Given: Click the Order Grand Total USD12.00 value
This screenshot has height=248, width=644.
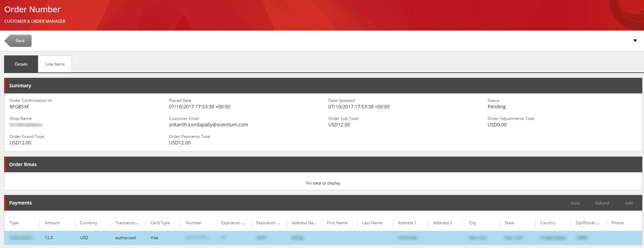Looking at the screenshot, I should coord(20,143).
